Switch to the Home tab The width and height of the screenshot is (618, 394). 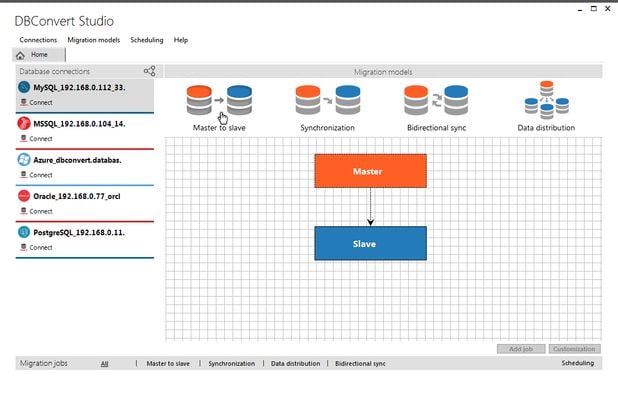(x=39, y=55)
